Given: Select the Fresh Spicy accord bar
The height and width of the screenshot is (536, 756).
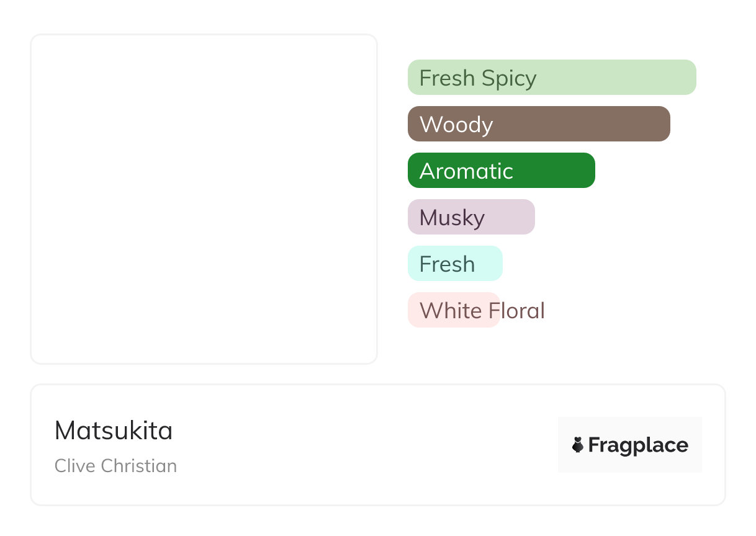Looking at the screenshot, I should [x=552, y=78].
